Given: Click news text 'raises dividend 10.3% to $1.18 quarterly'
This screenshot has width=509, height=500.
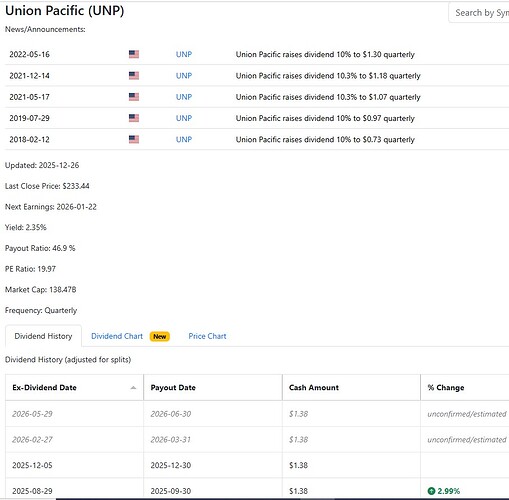Looking at the screenshot, I should point(351,76).
